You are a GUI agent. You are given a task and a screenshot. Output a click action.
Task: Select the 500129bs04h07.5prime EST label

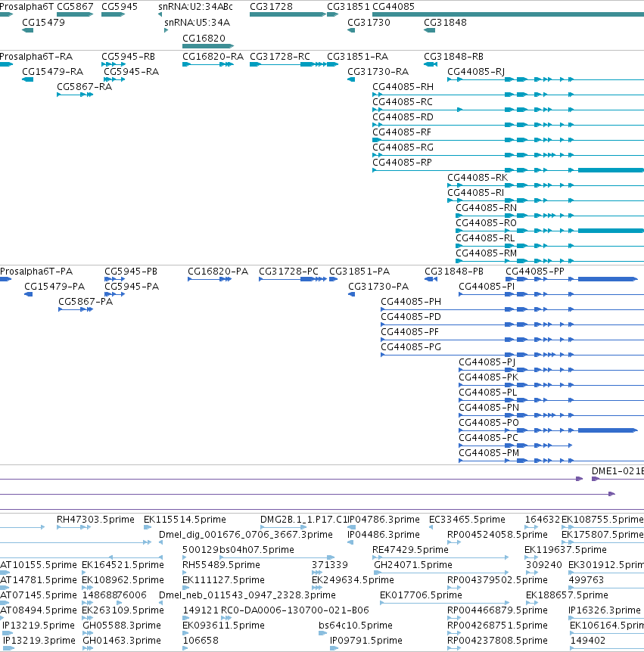tap(238, 550)
